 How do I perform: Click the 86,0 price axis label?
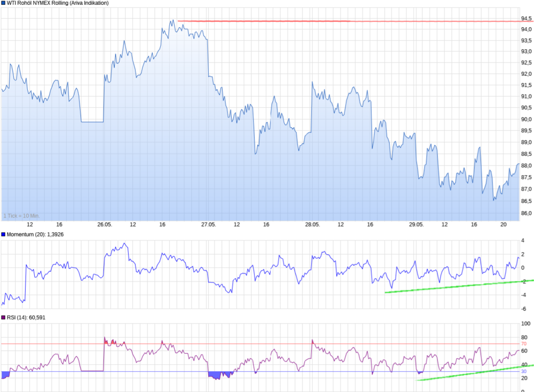526,213
